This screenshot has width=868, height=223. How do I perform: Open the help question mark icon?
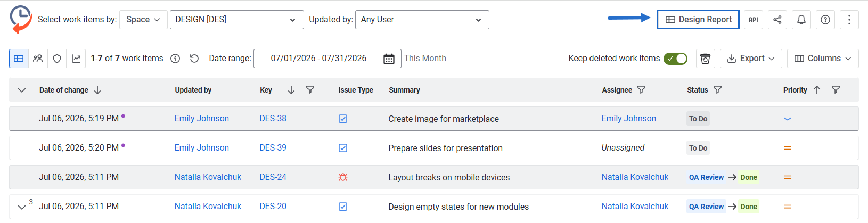click(825, 20)
